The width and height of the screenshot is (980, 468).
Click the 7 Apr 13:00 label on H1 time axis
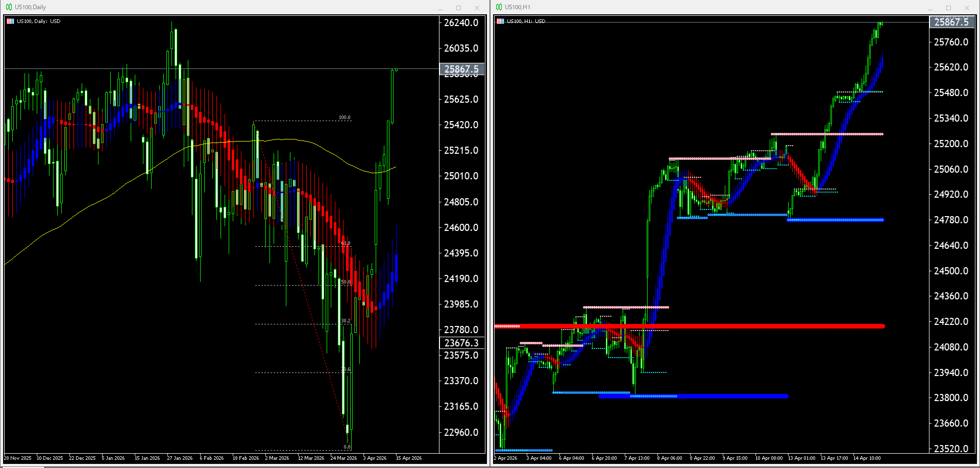[637, 458]
